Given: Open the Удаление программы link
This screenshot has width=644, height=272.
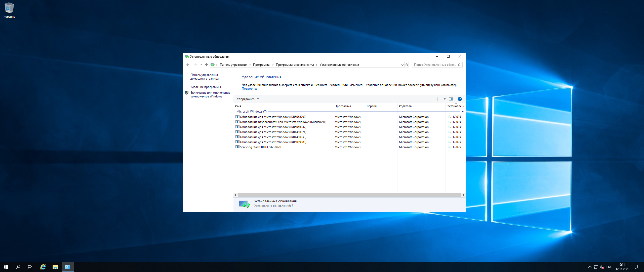Looking at the screenshot, I should click(x=206, y=87).
